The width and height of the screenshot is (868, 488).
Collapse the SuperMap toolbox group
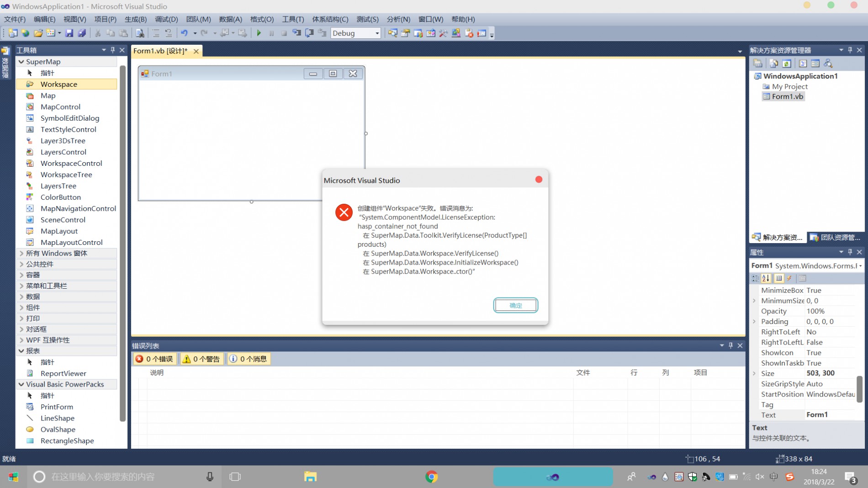coord(21,62)
